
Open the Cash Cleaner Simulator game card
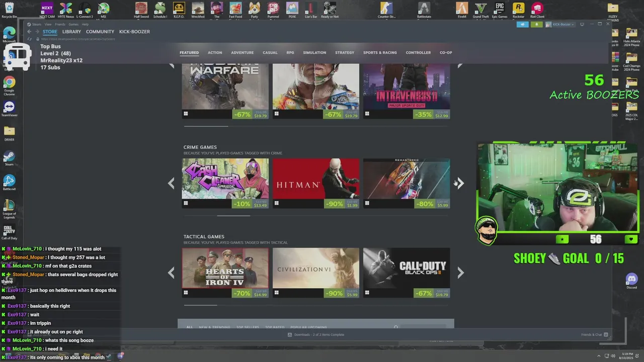225,184
